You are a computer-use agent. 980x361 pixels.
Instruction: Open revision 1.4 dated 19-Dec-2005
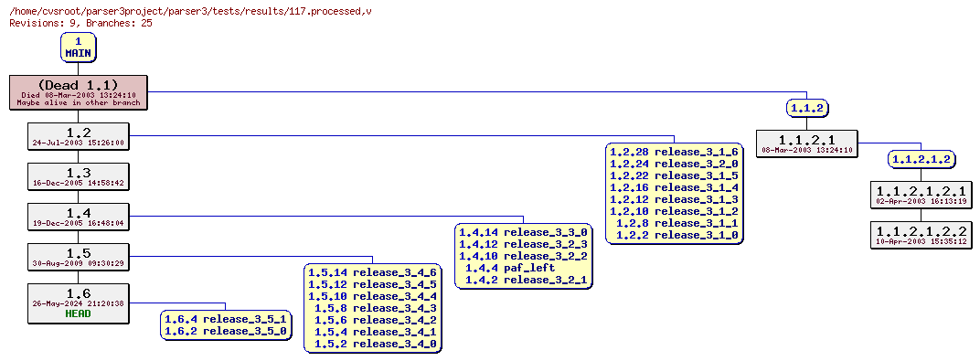click(x=78, y=217)
